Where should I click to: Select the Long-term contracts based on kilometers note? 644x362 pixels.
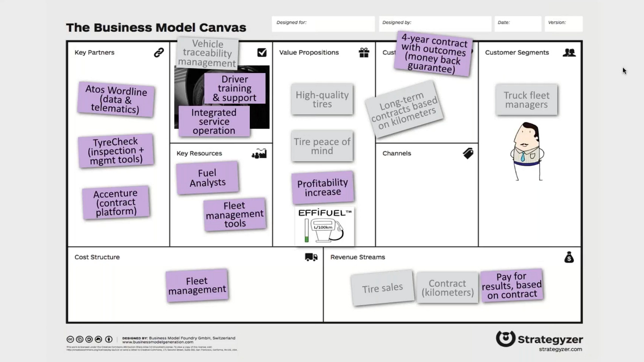(404, 109)
